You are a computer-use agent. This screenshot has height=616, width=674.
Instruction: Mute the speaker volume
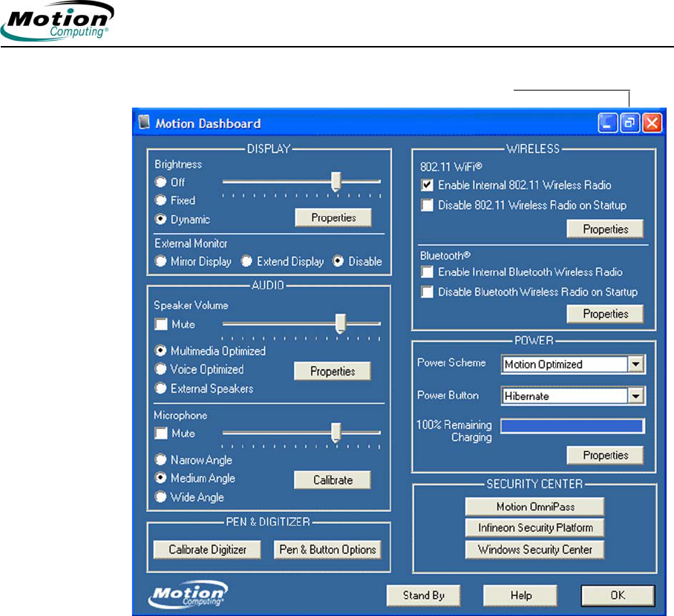tap(161, 324)
